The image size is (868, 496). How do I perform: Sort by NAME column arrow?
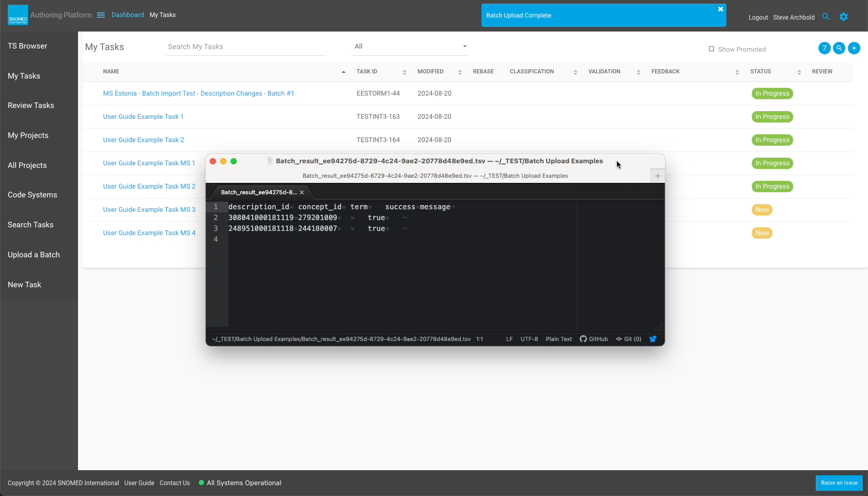pyautogui.click(x=344, y=72)
